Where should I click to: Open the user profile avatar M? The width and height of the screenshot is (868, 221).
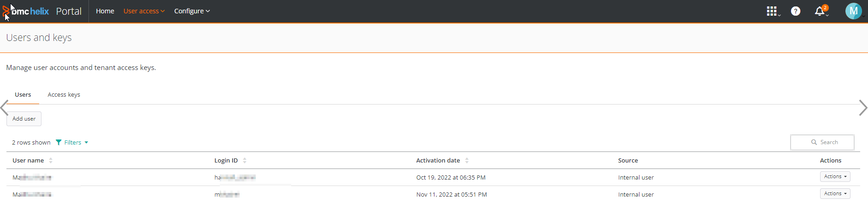coord(853,11)
